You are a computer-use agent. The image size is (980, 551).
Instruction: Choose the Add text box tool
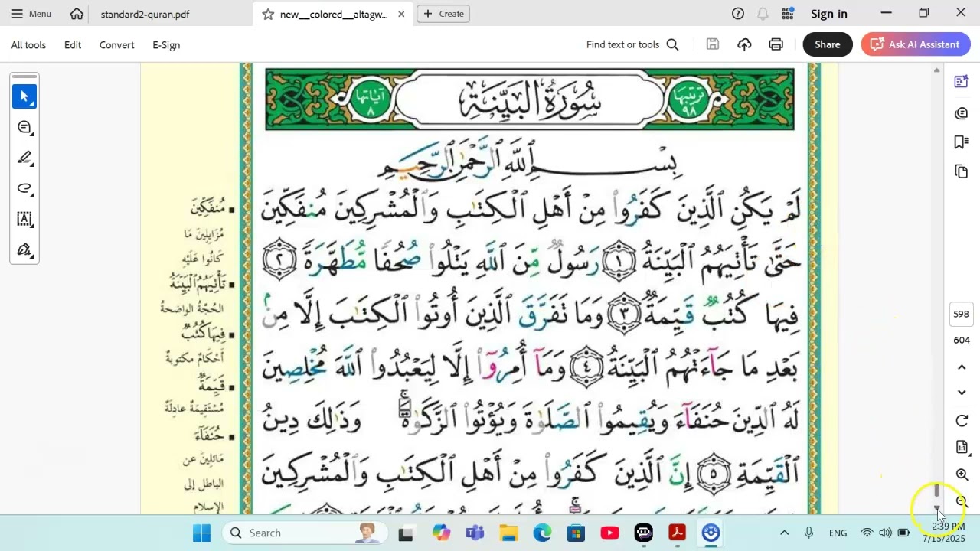tap(24, 219)
